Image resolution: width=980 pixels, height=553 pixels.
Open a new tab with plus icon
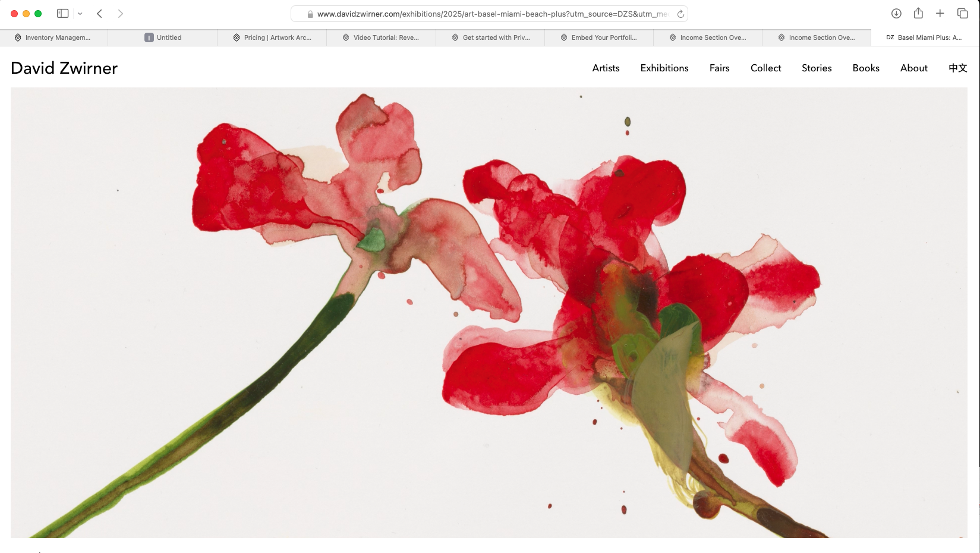(x=940, y=14)
